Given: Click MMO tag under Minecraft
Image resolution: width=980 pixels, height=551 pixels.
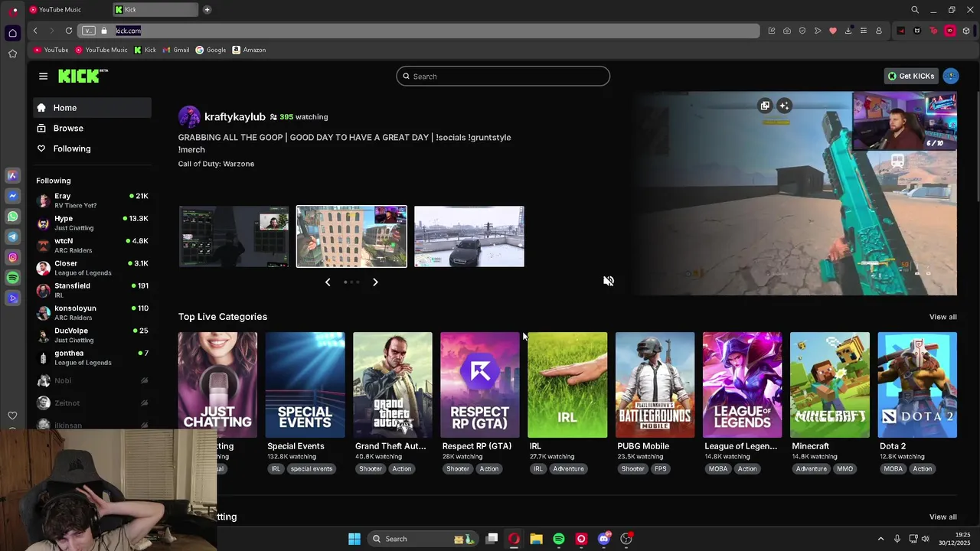Looking at the screenshot, I should [x=844, y=469].
